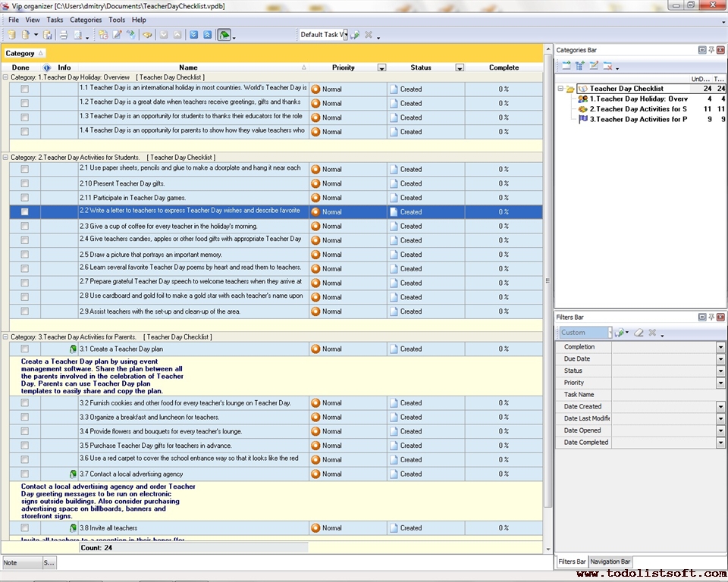Open the Status filter dropdown in Filters Bar
This screenshot has width=728, height=582.
(720, 371)
